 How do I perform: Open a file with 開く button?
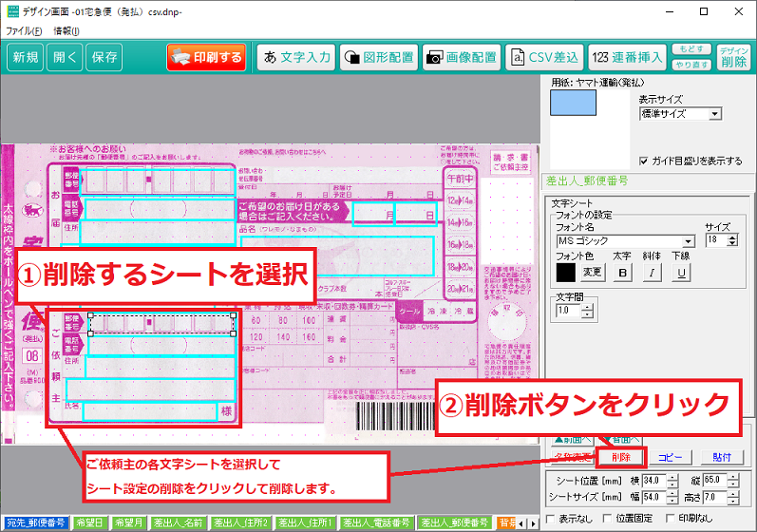pyautogui.click(x=65, y=57)
